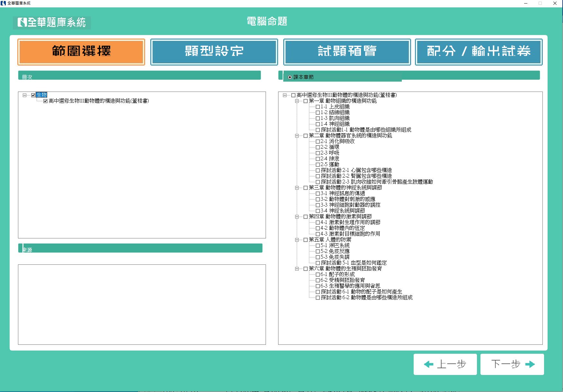The width and height of the screenshot is (563, 392).
Task: Select the 1-3 肌肉組織 tree row
Action: [335, 118]
